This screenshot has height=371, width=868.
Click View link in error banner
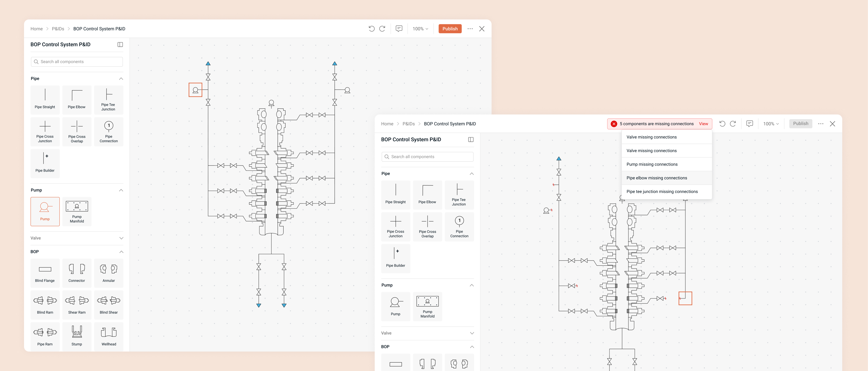coord(703,123)
